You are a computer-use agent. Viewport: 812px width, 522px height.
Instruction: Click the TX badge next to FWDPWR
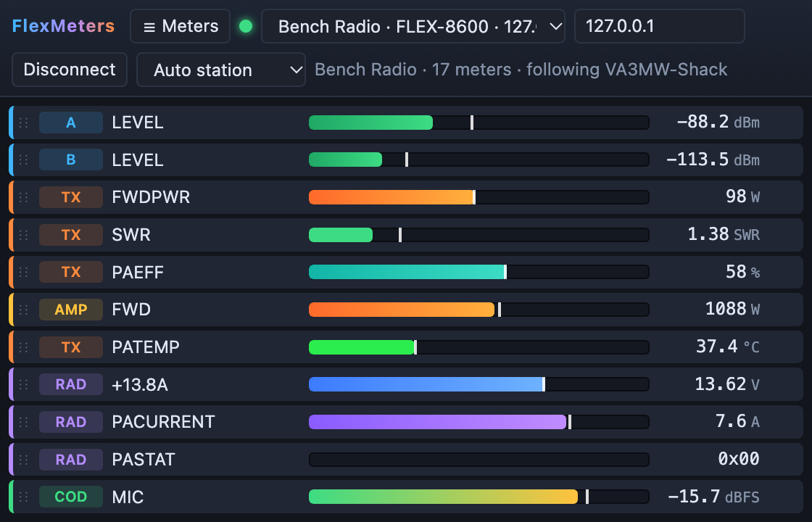click(71, 197)
